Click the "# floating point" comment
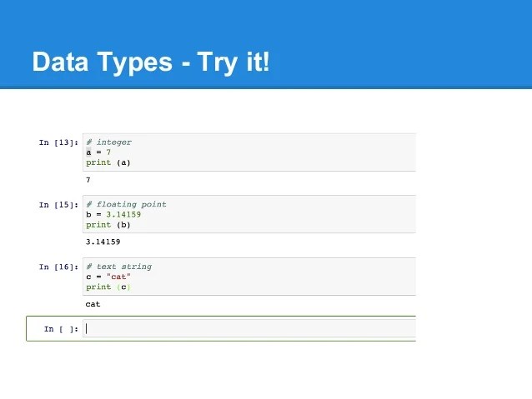 coord(126,204)
